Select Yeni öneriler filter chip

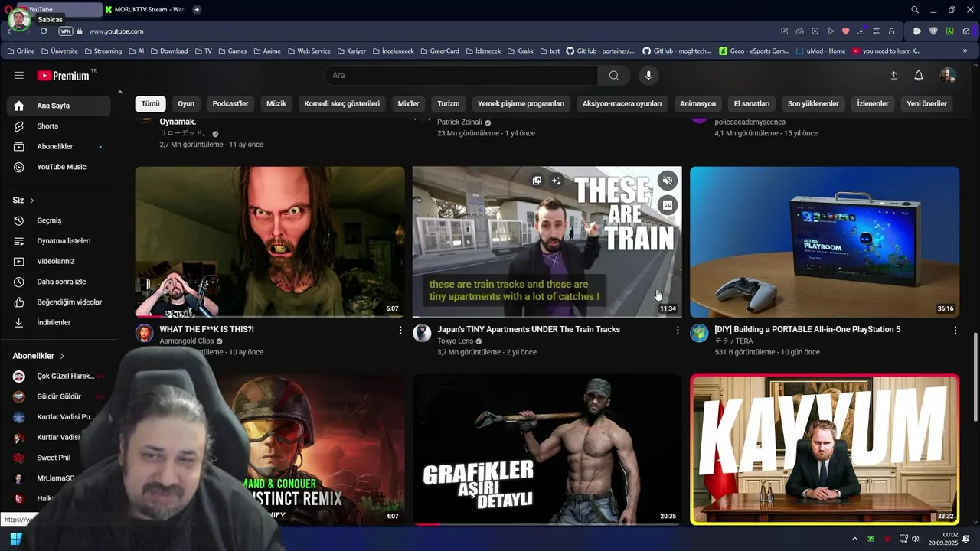click(926, 103)
